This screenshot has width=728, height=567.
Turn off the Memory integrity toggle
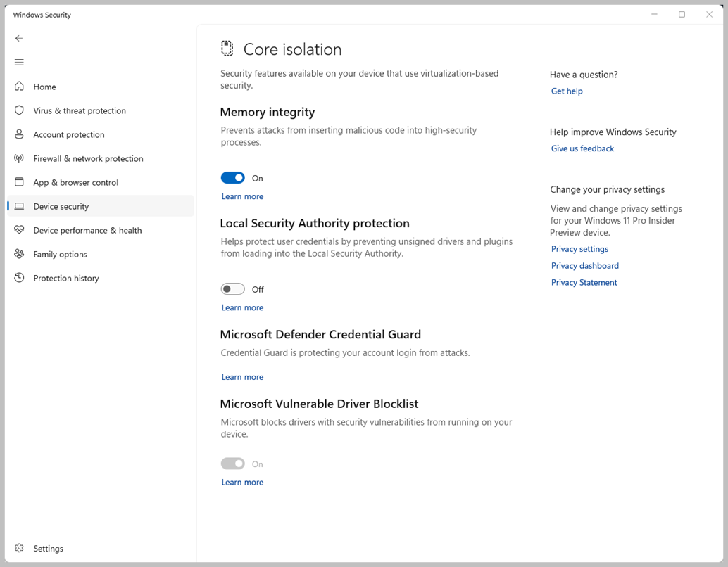(x=233, y=178)
